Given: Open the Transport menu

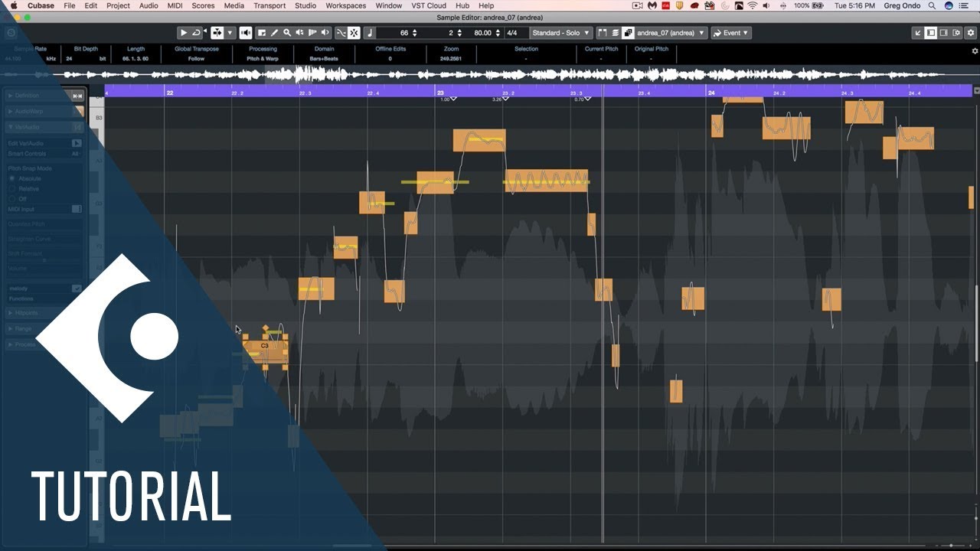Looking at the screenshot, I should point(269,5).
